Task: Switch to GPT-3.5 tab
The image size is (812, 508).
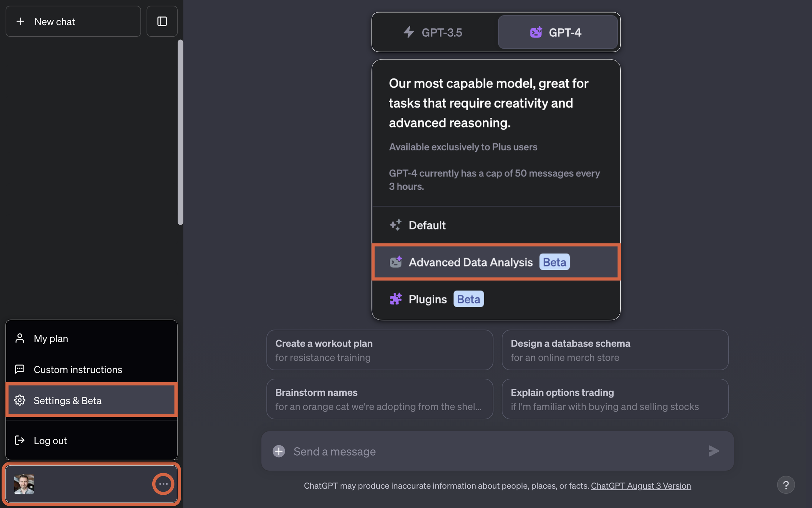Action: point(433,32)
